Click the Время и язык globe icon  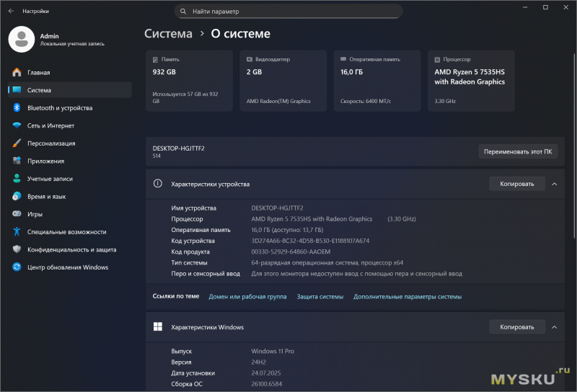tap(17, 196)
